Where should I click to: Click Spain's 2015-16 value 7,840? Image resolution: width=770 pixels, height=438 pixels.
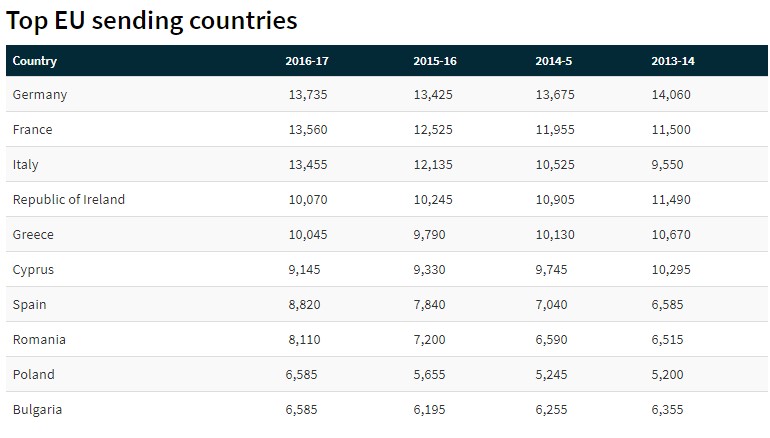pyautogui.click(x=433, y=305)
